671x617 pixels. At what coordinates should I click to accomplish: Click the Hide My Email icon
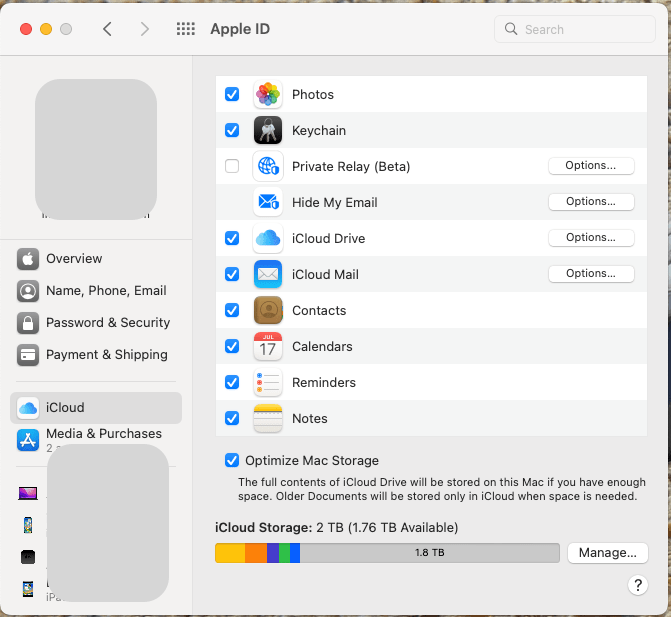pyautogui.click(x=268, y=202)
